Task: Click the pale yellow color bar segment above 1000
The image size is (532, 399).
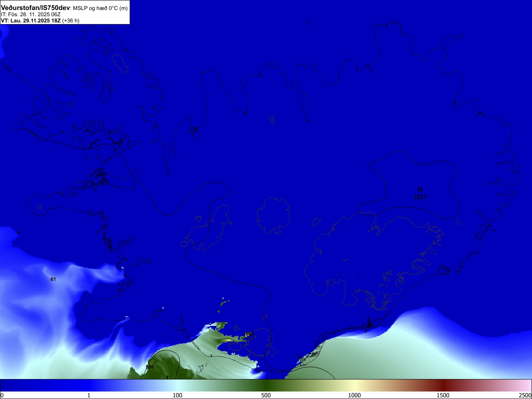Action: pos(355,385)
